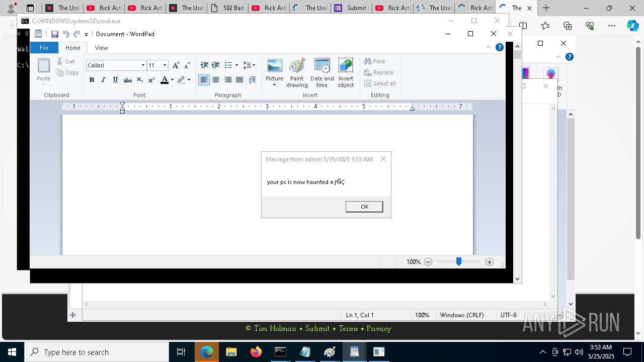Toggle Italic formatting
The image size is (644, 362).
click(103, 80)
